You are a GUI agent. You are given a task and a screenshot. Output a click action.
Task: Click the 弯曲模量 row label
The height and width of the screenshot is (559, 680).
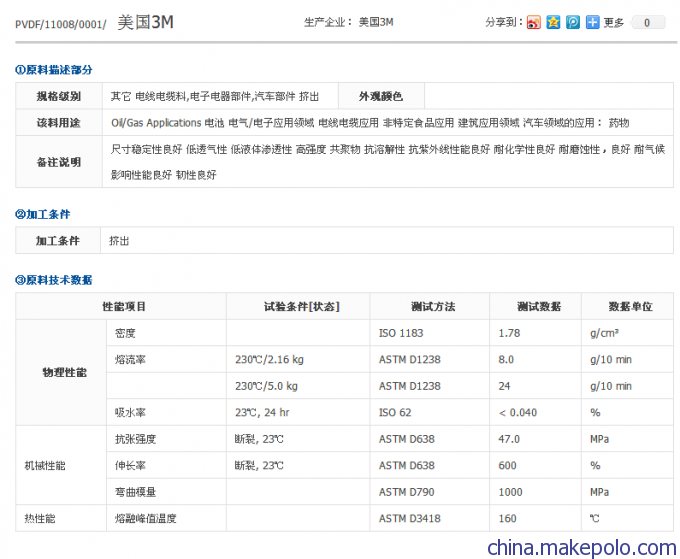click(135, 492)
